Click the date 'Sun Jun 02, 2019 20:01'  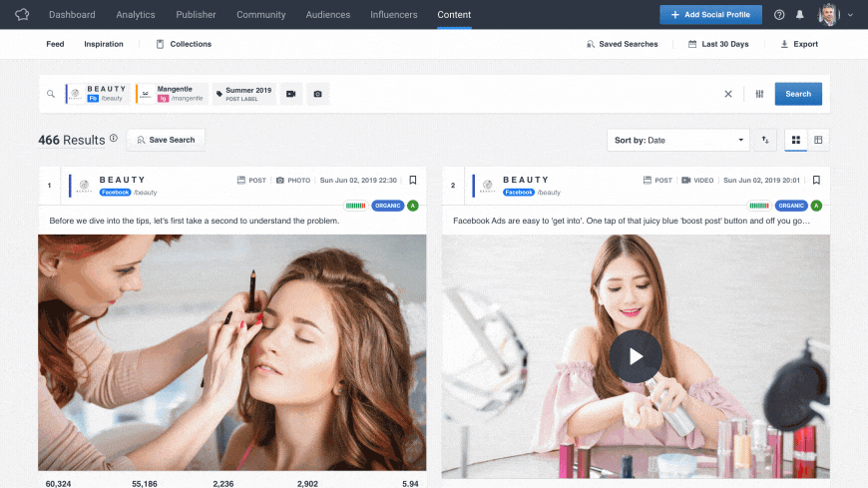[761, 180]
